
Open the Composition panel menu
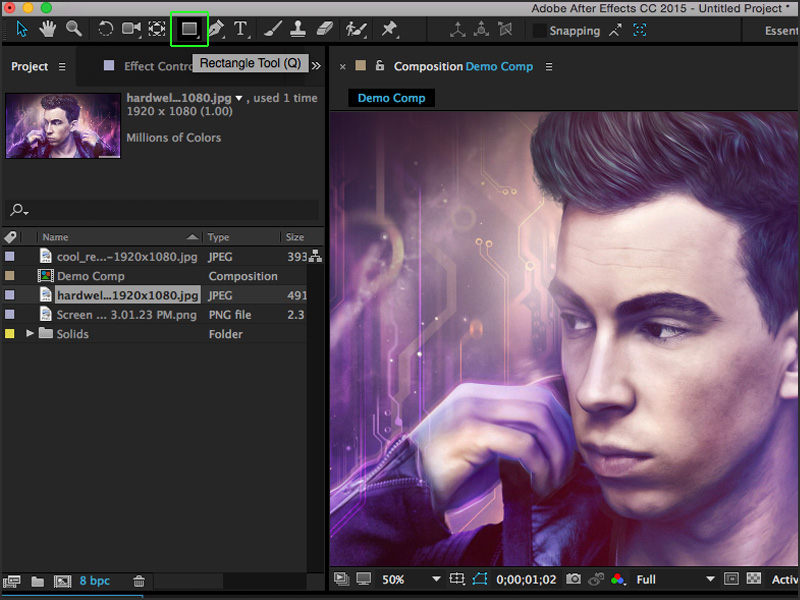coord(549,67)
